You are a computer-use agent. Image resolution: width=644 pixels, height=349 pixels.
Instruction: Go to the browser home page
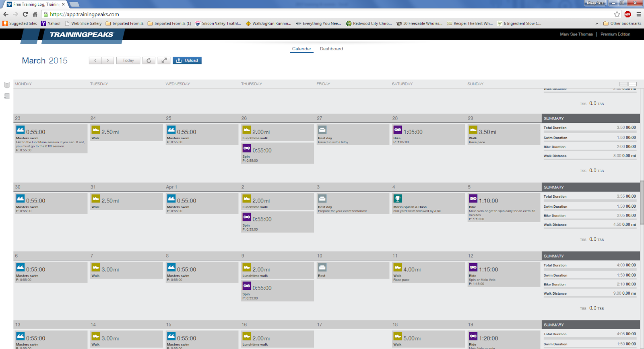(35, 14)
